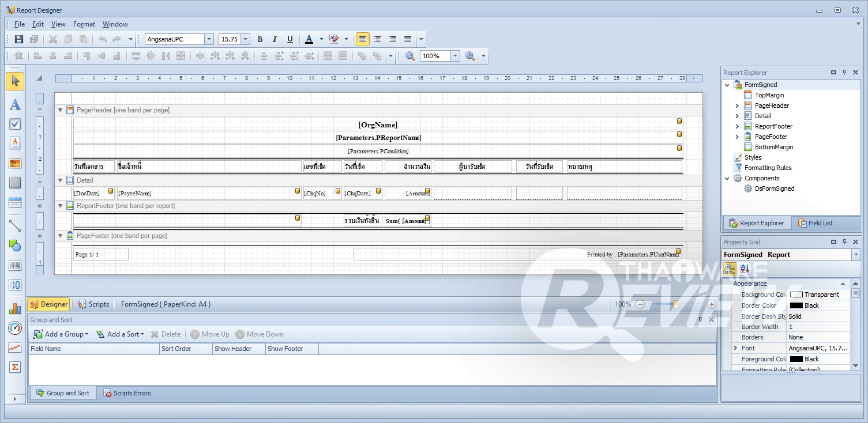This screenshot has height=423, width=868.
Task: Expand the PageHeader node in Report Explorer
Action: click(x=737, y=105)
